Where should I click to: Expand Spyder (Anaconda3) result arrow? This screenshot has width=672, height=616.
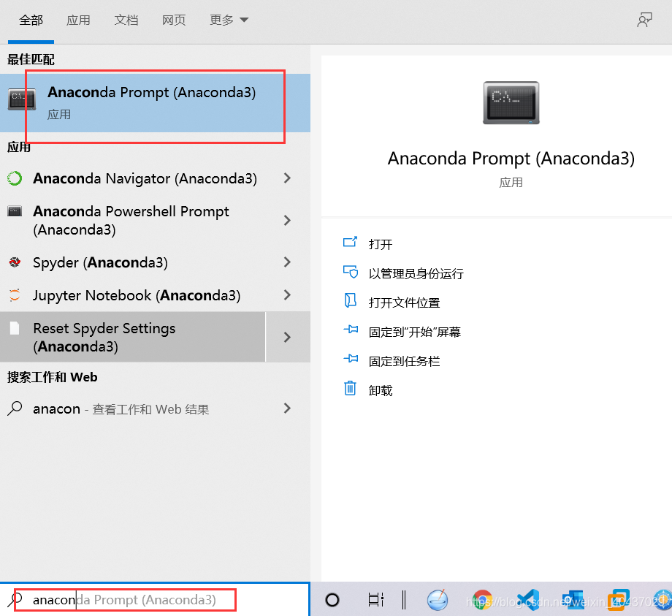click(287, 262)
